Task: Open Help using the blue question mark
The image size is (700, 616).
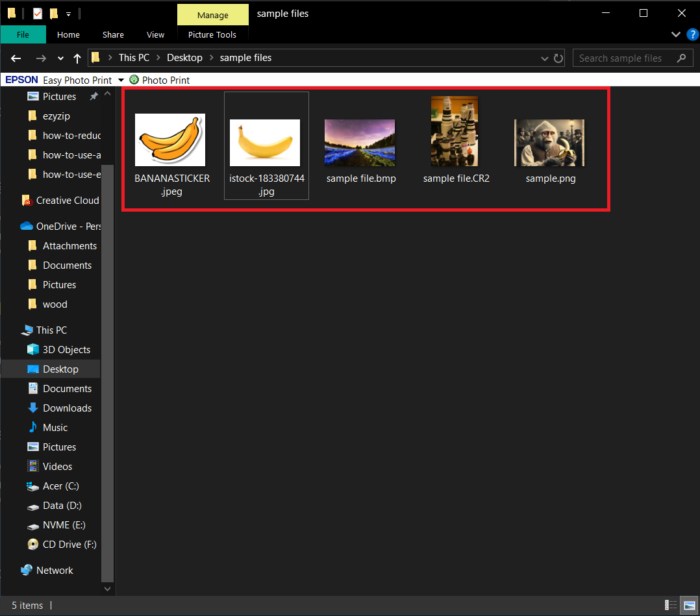Action: tap(692, 34)
